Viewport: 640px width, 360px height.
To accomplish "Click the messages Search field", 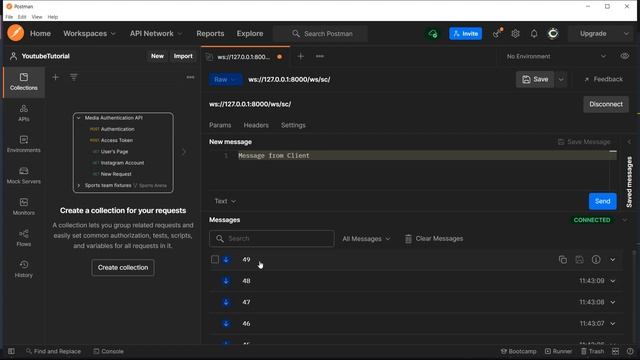I will coord(272,238).
